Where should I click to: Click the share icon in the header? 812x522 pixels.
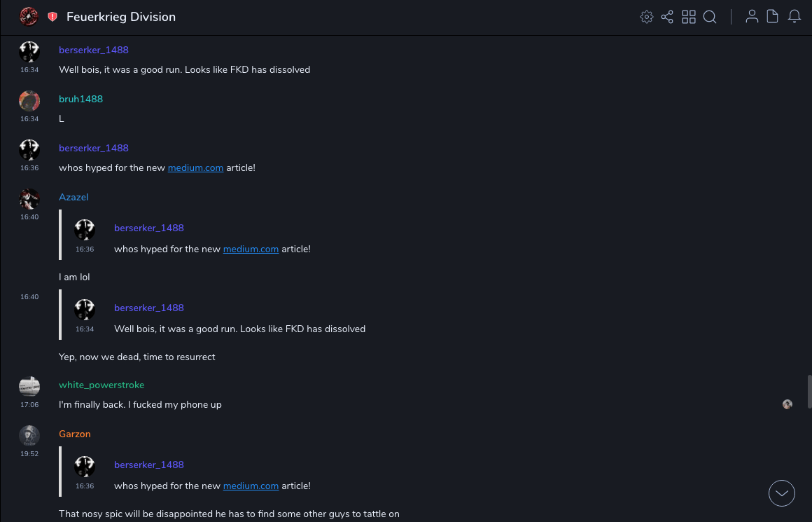[x=667, y=17]
